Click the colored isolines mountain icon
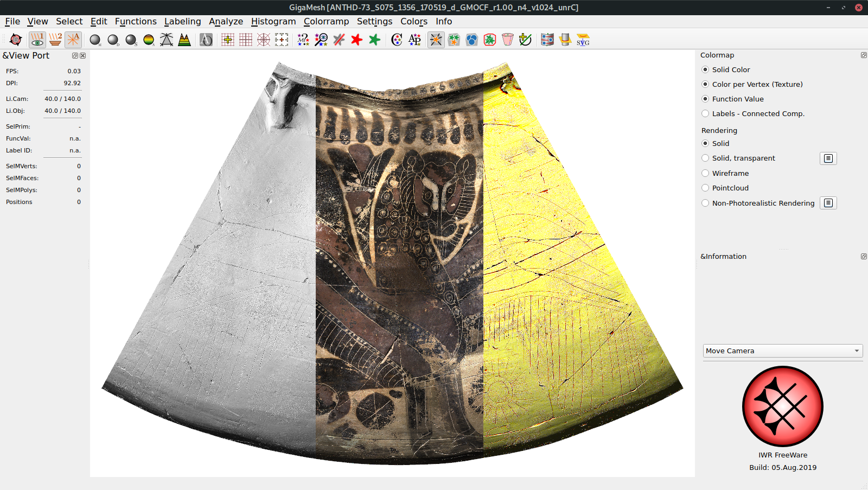 pos(184,40)
